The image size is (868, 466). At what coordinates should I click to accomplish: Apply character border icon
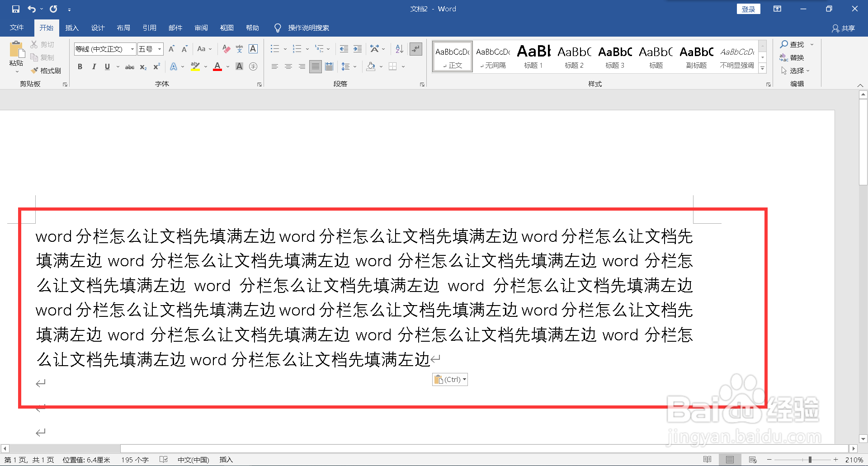point(253,49)
